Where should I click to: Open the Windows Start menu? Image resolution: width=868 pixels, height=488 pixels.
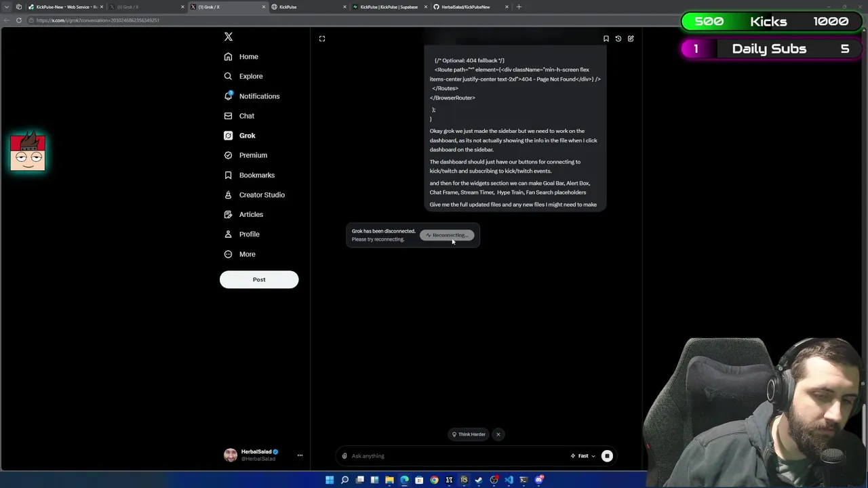tap(330, 480)
